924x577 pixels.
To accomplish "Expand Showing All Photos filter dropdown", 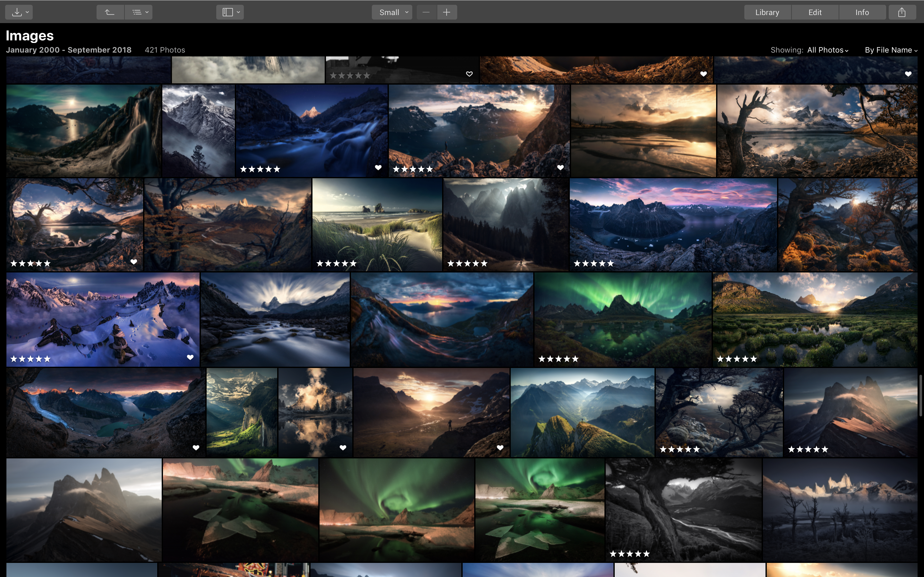I will click(x=827, y=50).
